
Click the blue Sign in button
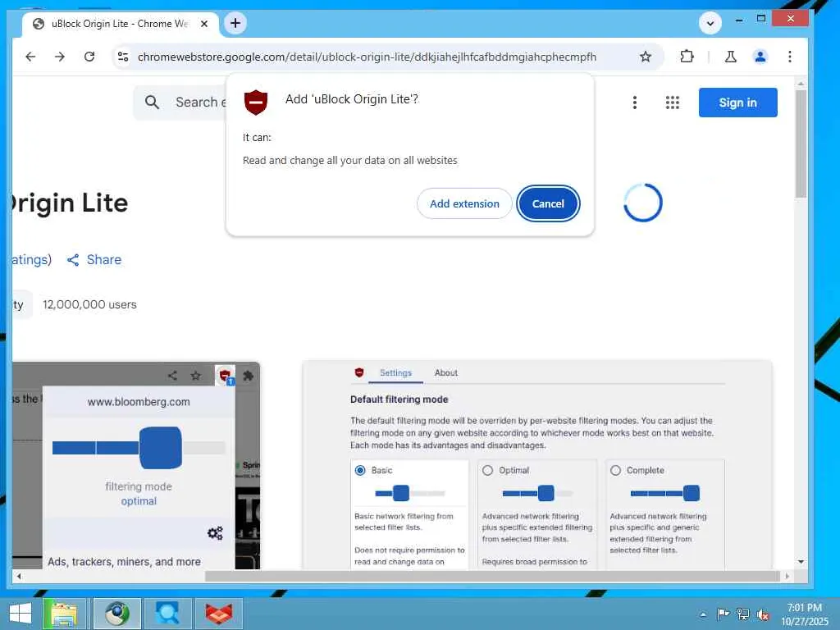(737, 103)
